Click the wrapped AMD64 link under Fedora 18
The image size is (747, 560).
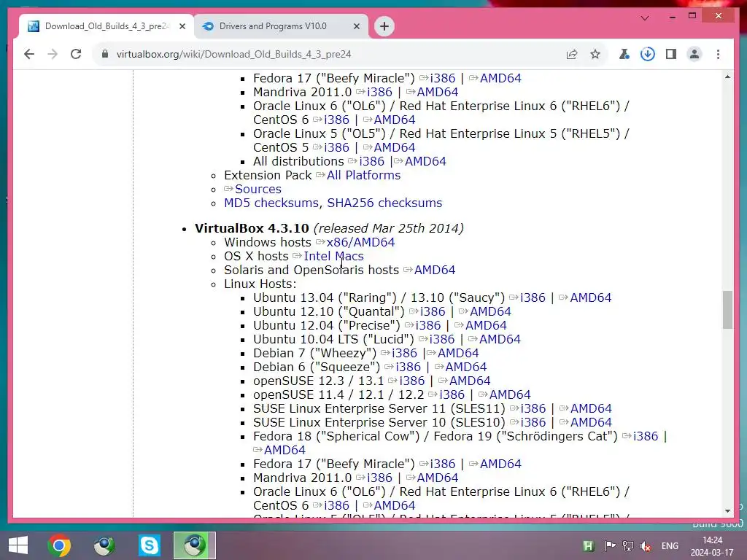coord(285,450)
